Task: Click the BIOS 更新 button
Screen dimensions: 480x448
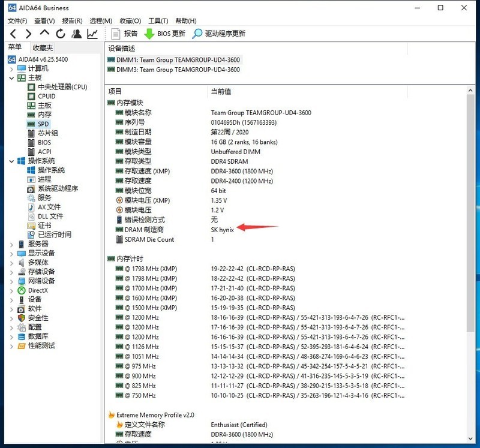Action: pos(165,34)
